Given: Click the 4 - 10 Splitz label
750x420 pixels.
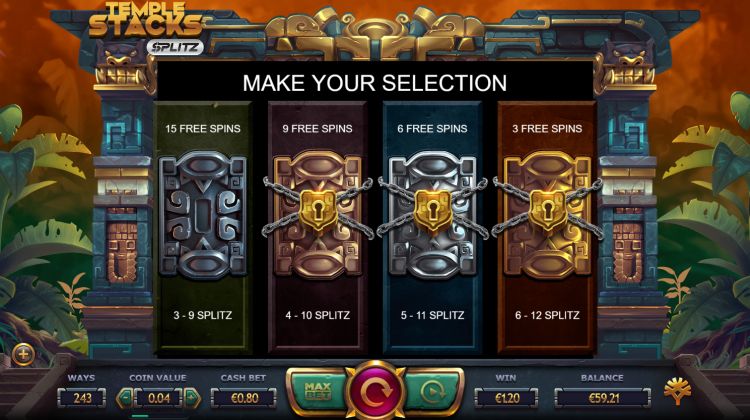Looking at the screenshot, I should (x=318, y=315).
